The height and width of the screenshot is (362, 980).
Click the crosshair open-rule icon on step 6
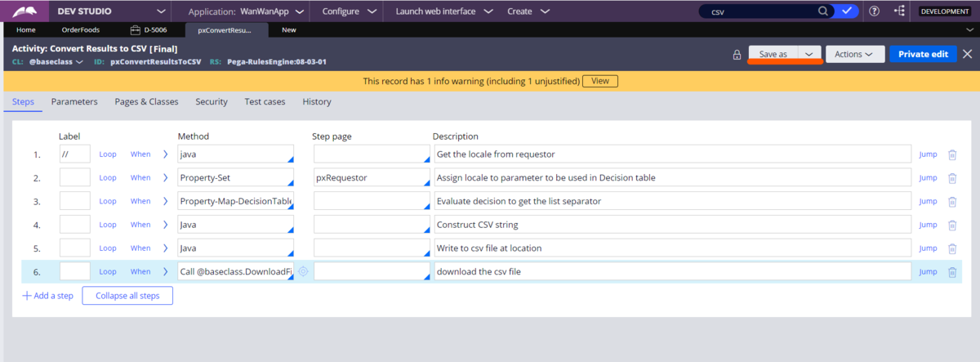pyautogui.click(x=303, y=271)
